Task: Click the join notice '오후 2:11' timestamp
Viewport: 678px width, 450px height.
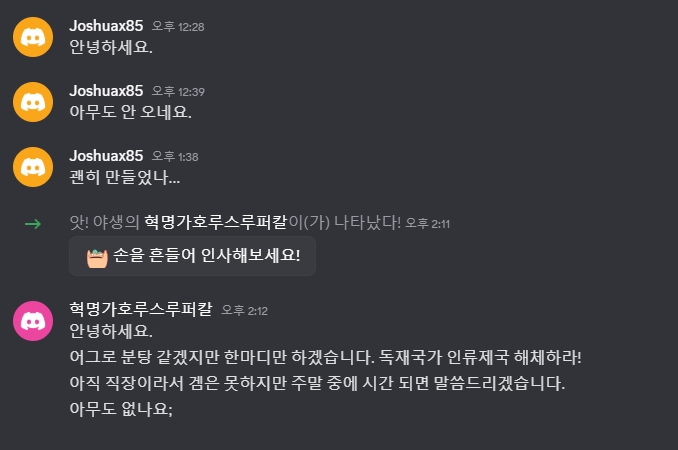Action: click(x=430, y=223)
